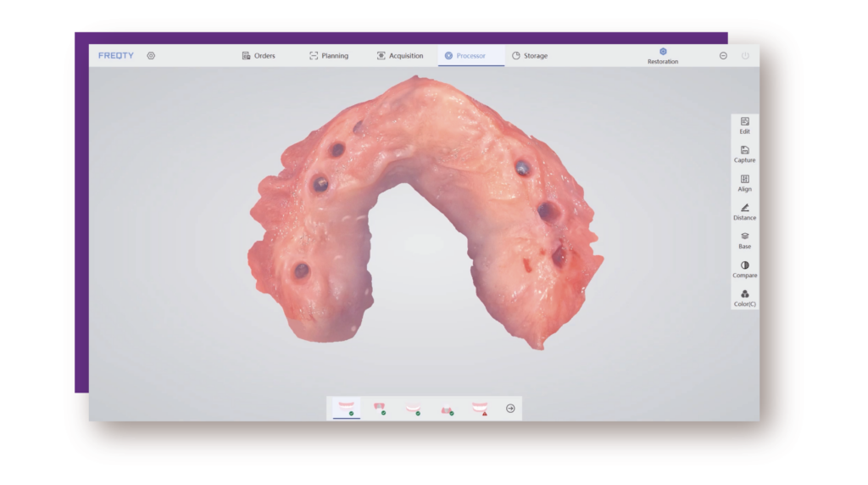
Task: Click the 3D upper jaw scan model
Action: point(424,213)
